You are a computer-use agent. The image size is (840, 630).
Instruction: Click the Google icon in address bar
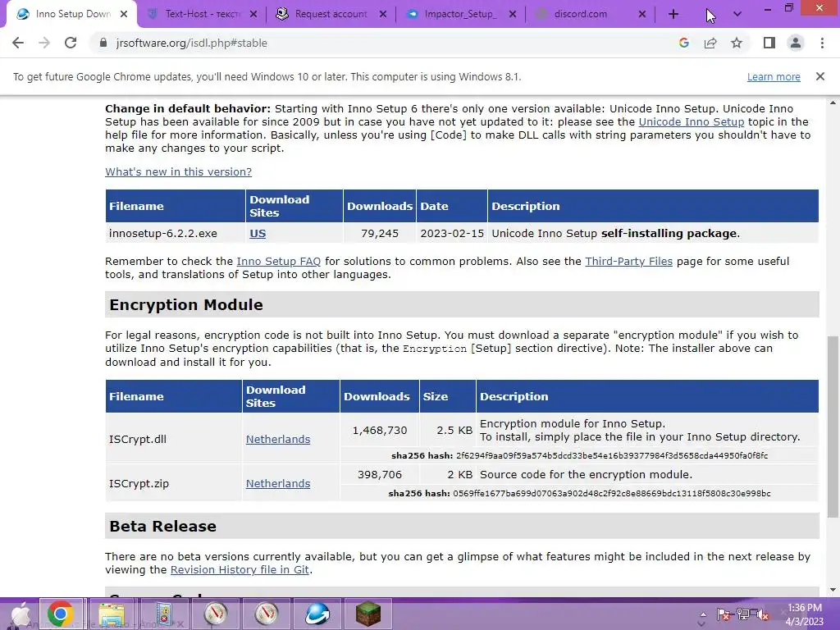pyautogui.click(x=683, y=43)
